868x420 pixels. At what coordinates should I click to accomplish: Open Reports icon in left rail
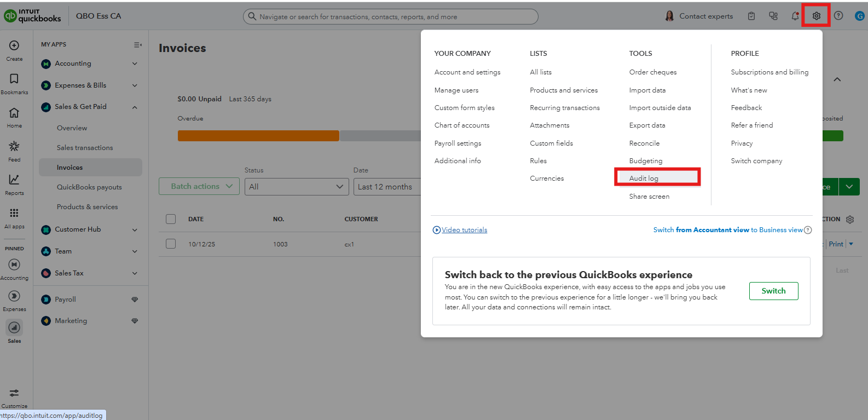point(14,180)
